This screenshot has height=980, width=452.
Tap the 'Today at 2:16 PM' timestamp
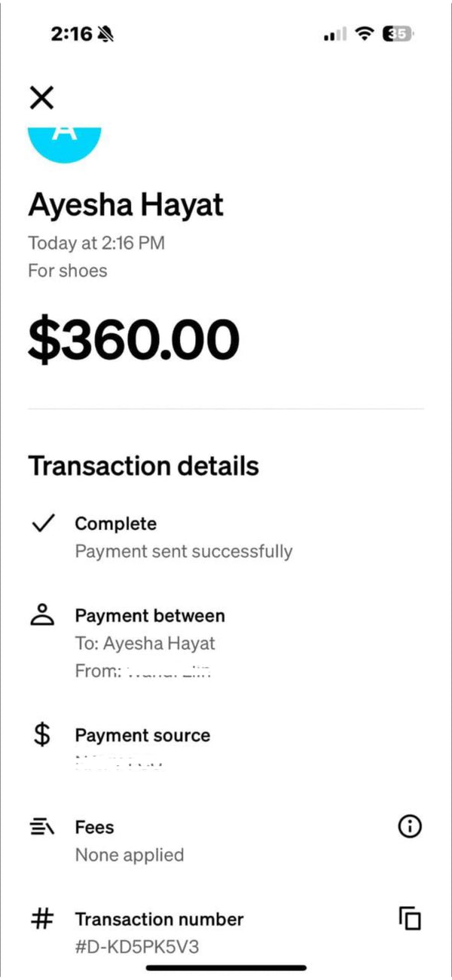(x=96, y=243)
